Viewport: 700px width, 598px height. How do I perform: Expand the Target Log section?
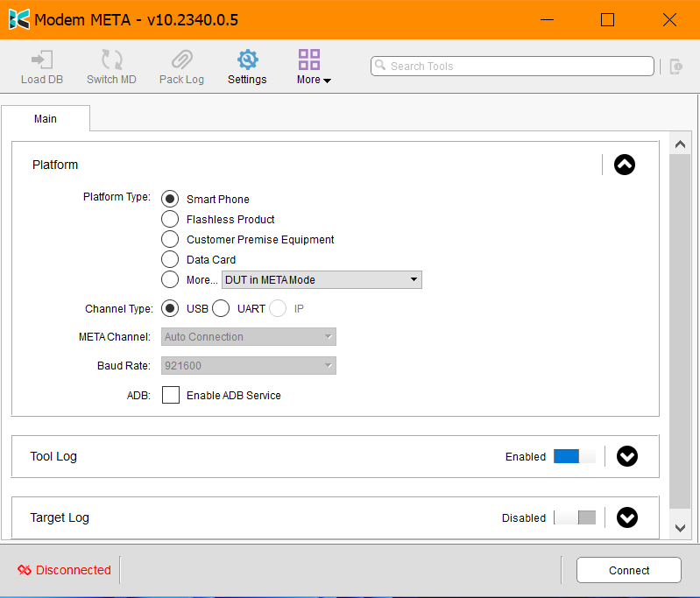click(626, 517)
